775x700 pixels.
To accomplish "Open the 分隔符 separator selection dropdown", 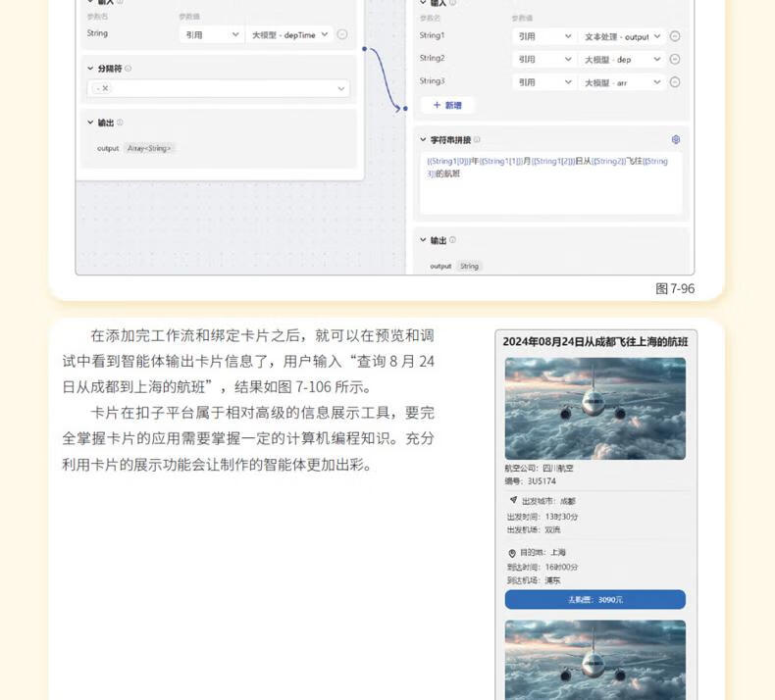I will [x=219, y=88].
